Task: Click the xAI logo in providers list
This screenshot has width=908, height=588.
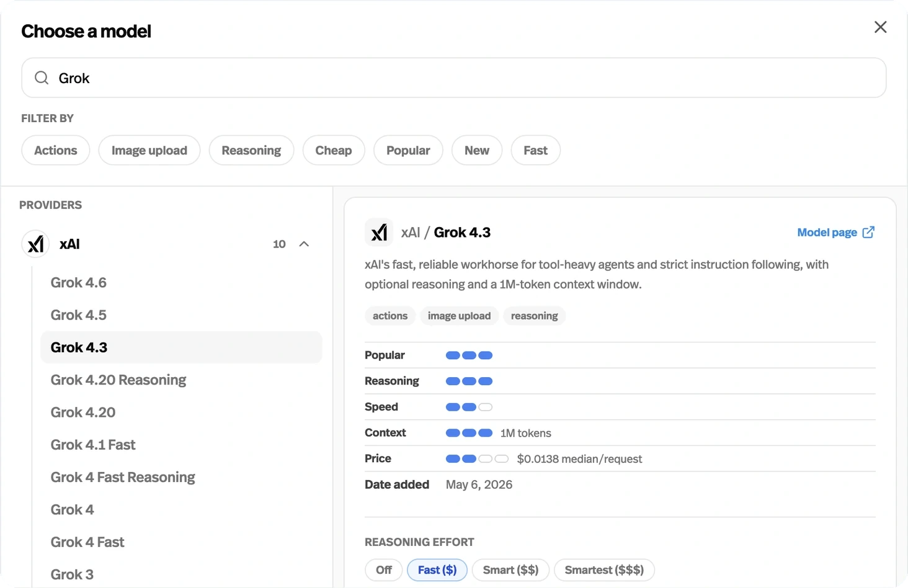Action: coord(36,244)
